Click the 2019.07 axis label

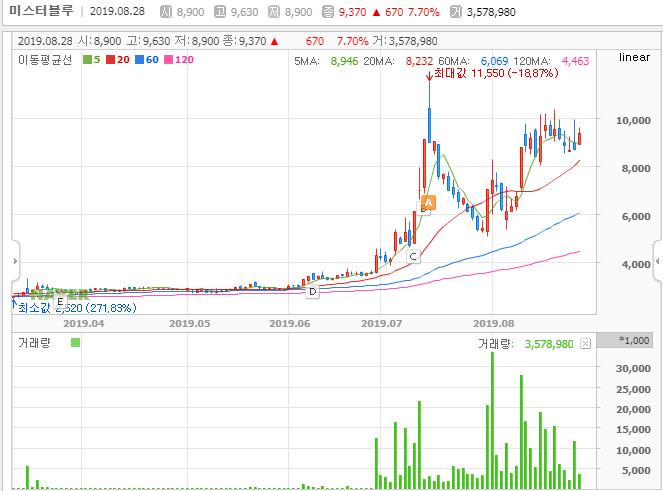pyautogui.click(x=381, y=324)
